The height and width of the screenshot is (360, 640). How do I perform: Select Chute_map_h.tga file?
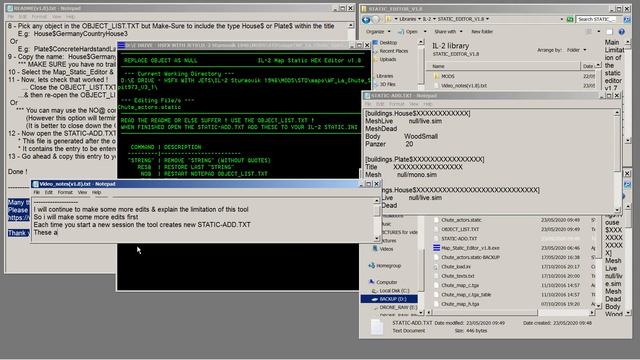(460, 304)
